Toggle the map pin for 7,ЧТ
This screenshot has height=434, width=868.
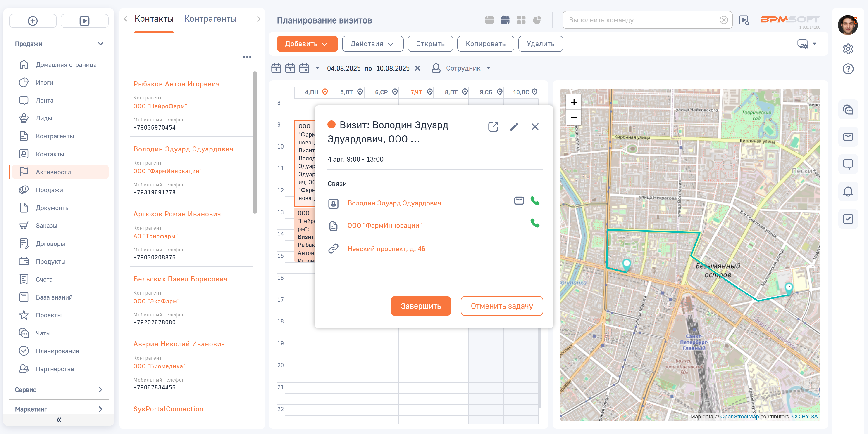point(430,92)
